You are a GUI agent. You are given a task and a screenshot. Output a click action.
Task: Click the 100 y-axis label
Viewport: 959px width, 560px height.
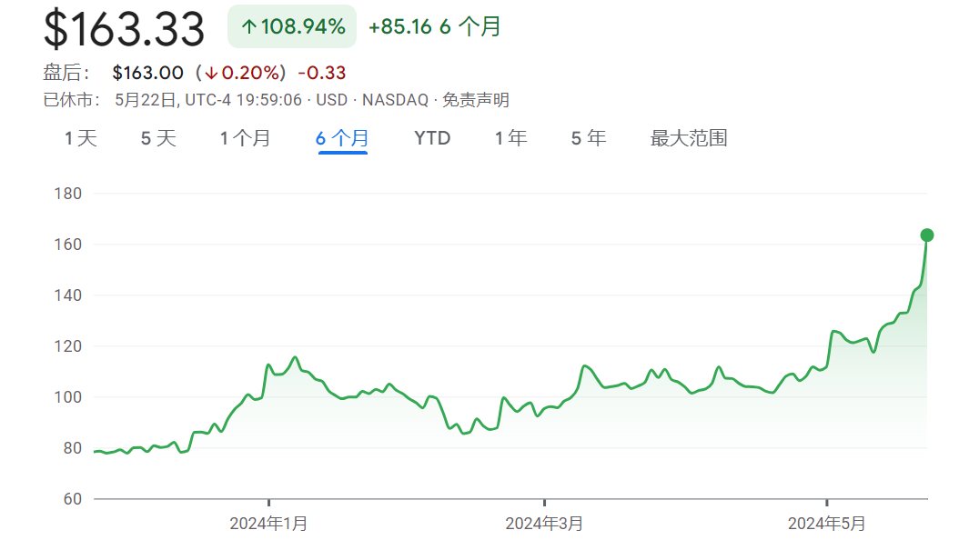tap(68, 397)
